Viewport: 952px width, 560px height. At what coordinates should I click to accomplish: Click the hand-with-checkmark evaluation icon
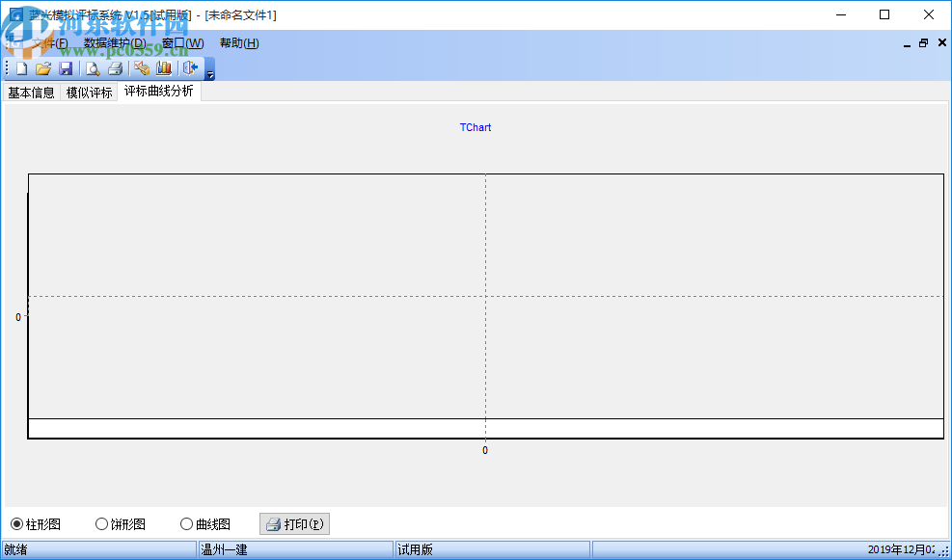tap(142, 68)
